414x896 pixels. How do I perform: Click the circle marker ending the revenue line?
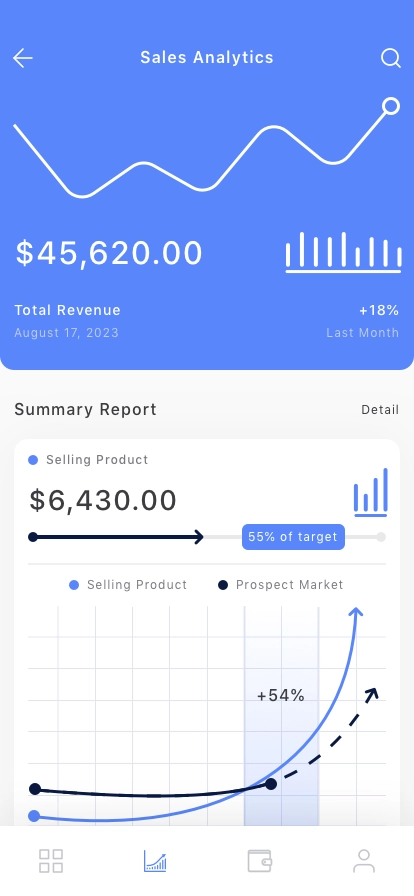[391, 106]
